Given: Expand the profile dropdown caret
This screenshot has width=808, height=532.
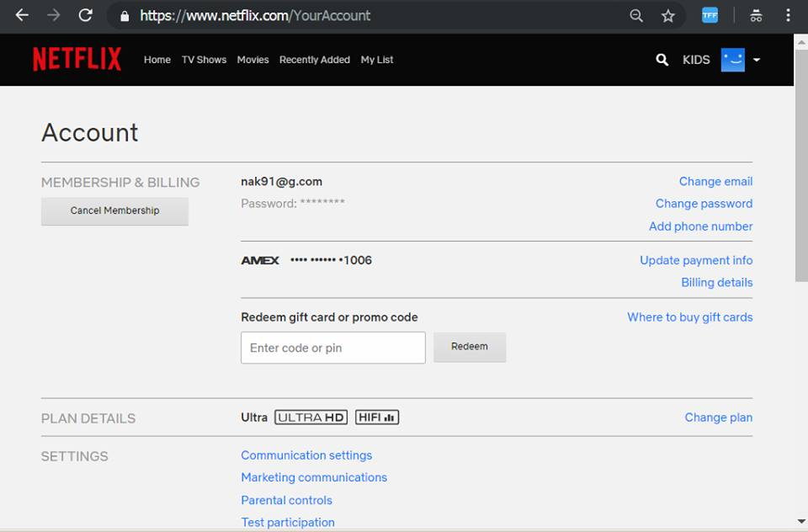Looking at the screenshot, I should (757, 60).
